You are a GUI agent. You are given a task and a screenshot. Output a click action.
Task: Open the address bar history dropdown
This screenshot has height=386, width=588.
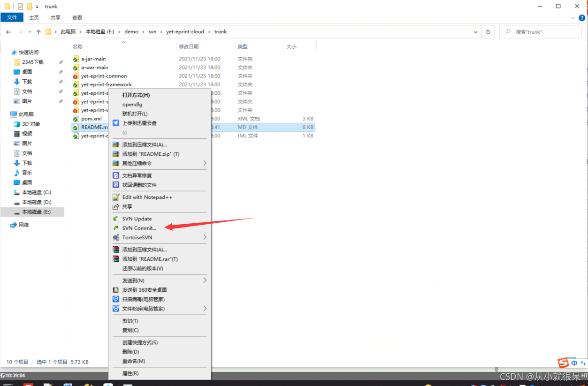476,32
